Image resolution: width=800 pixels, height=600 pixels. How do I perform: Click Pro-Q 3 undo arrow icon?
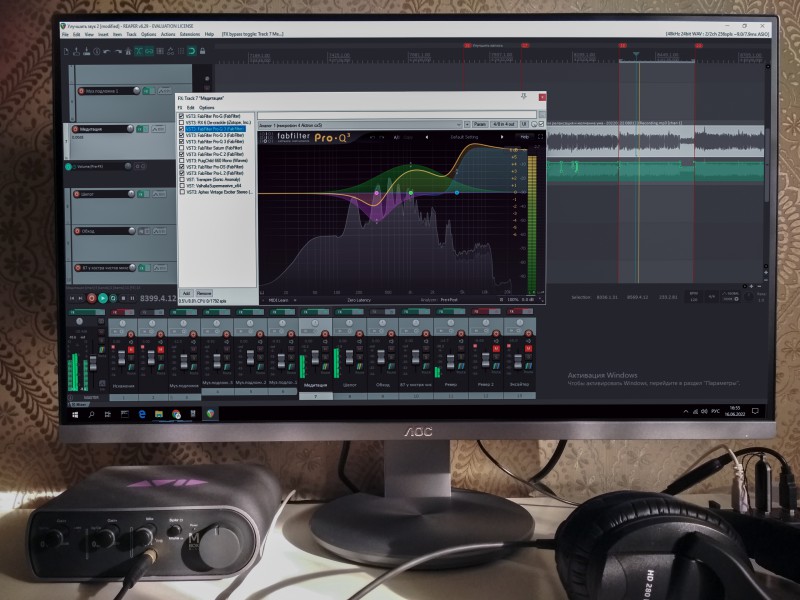click(372, 137)
